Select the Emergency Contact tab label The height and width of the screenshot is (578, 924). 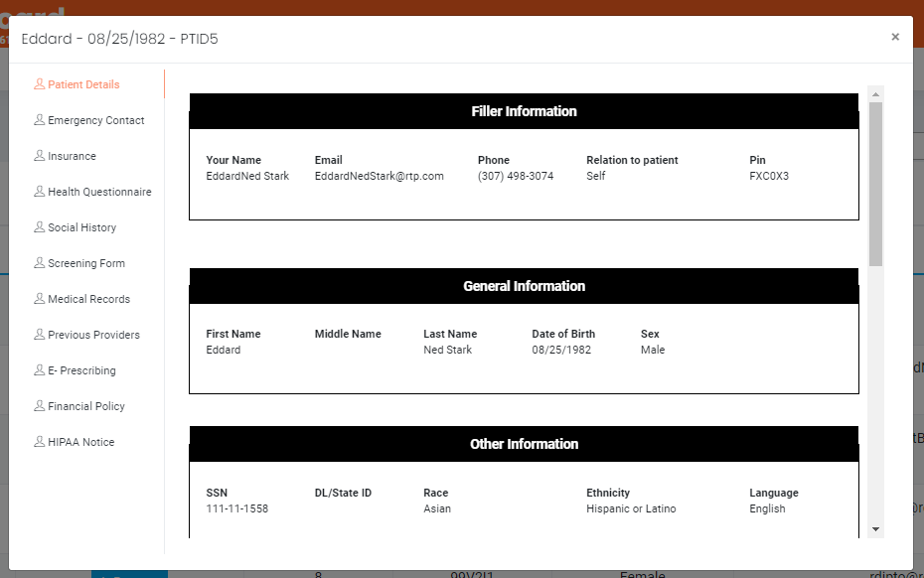coord(96,120)
